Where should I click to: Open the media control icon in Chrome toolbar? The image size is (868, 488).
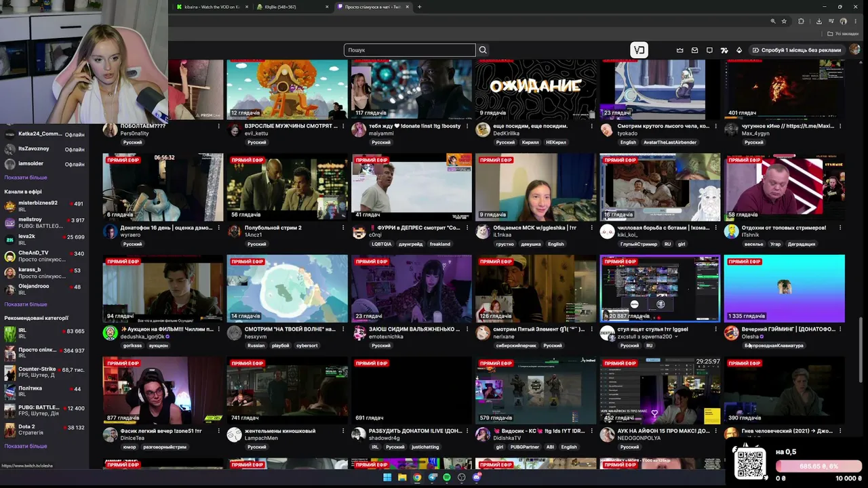(831, 21)
